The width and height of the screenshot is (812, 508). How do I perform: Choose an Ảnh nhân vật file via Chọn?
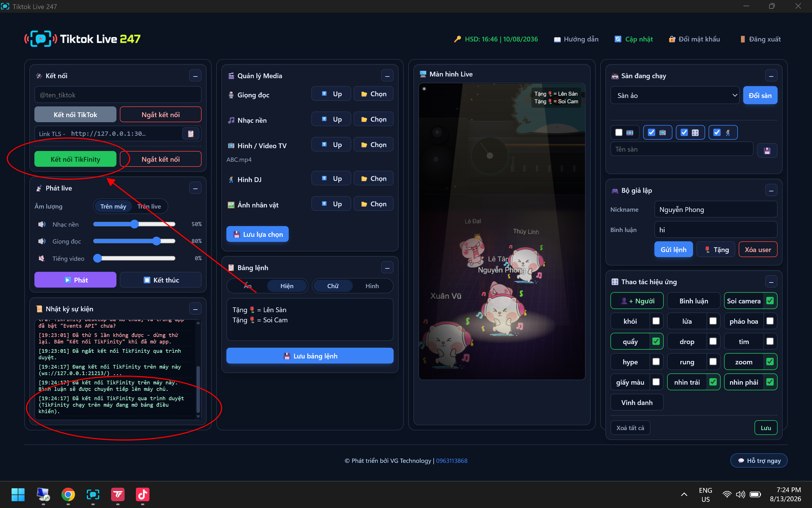coord(374,204)
